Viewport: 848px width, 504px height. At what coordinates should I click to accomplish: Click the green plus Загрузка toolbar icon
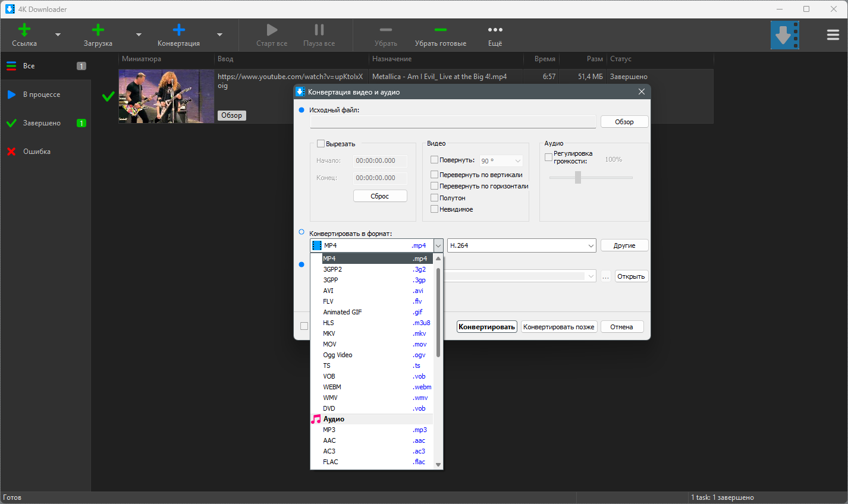98,30
